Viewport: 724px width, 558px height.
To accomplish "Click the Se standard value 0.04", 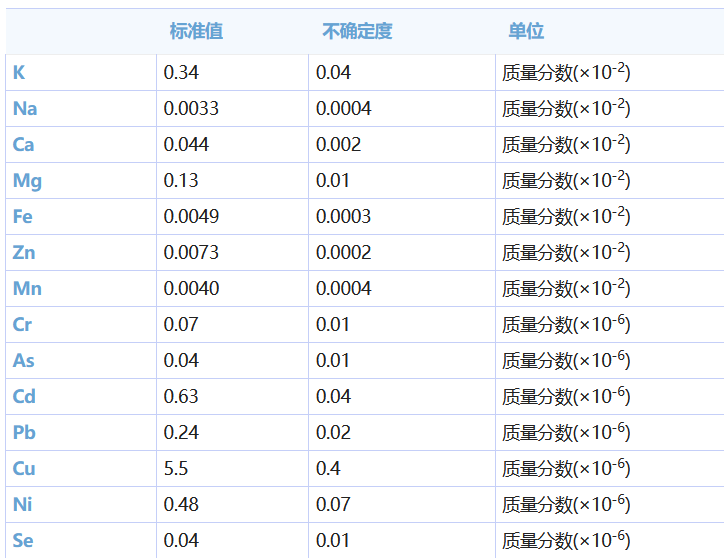I will tap(181, 540).
